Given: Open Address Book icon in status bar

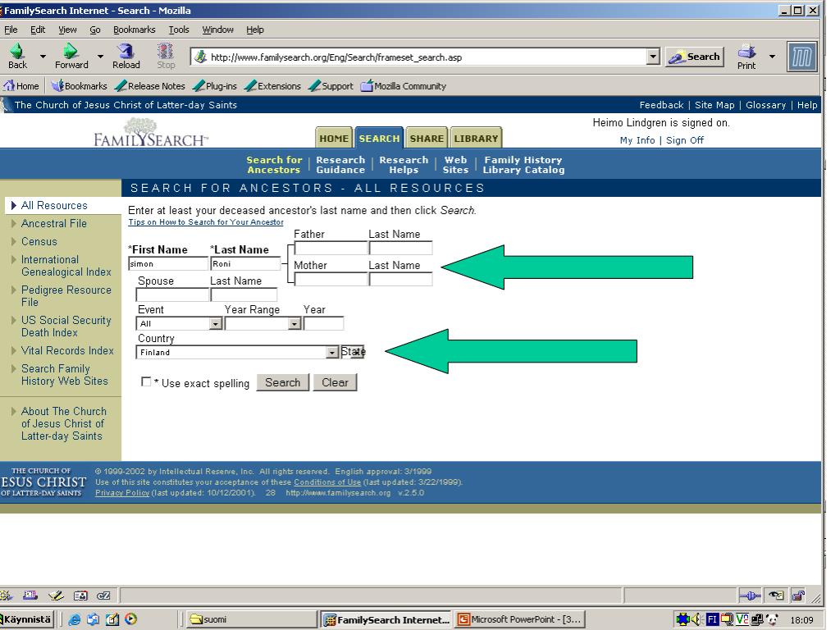Looking at the screenshot, I should 80,596.
